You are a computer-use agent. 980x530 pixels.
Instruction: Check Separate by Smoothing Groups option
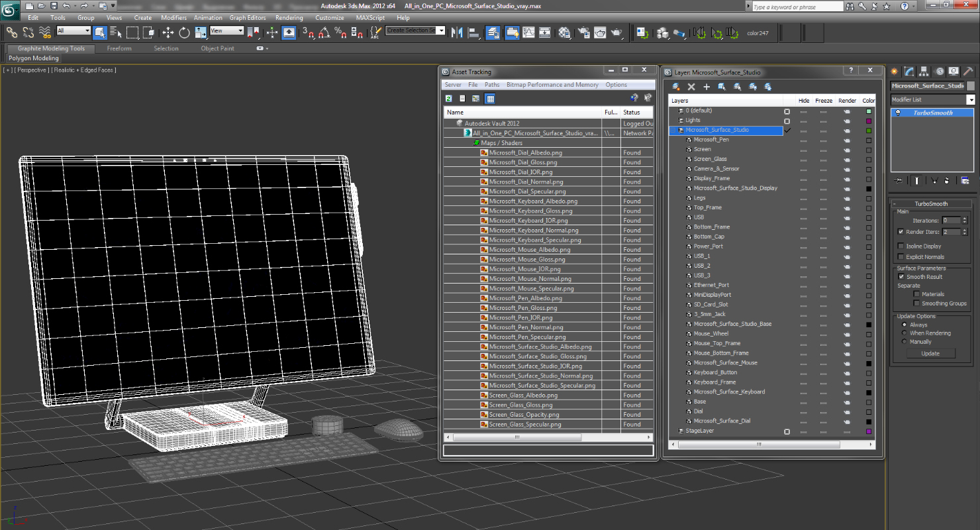point(916,303)
